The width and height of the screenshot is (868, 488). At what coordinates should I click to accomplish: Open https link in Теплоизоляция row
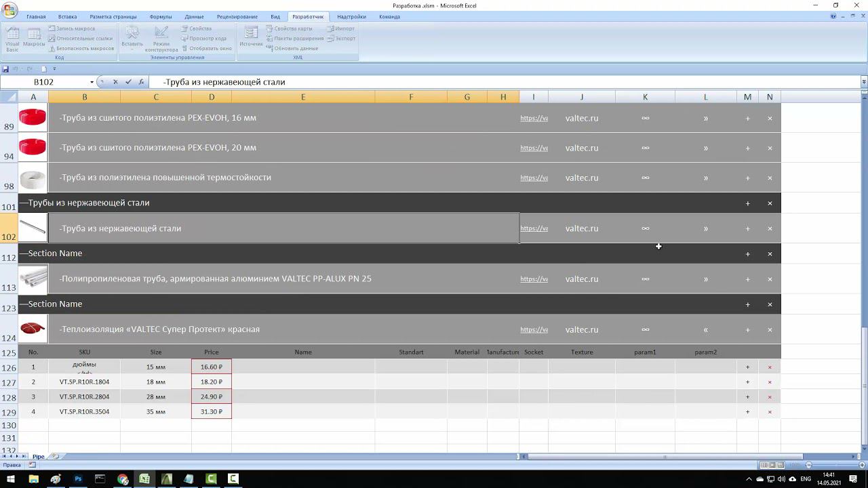point(534,330)
